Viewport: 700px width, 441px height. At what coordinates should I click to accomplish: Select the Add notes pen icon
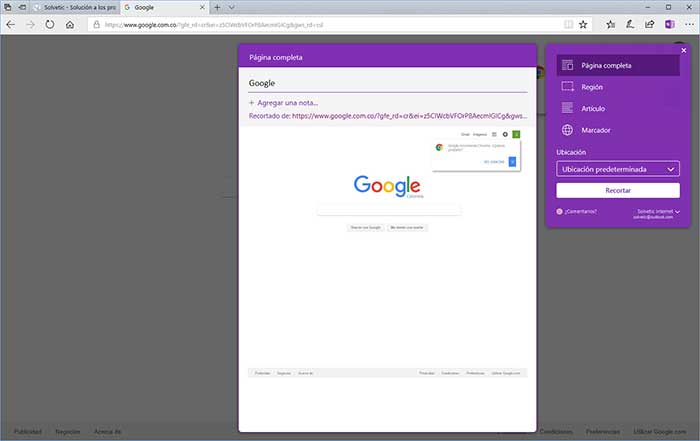[630, 25]
